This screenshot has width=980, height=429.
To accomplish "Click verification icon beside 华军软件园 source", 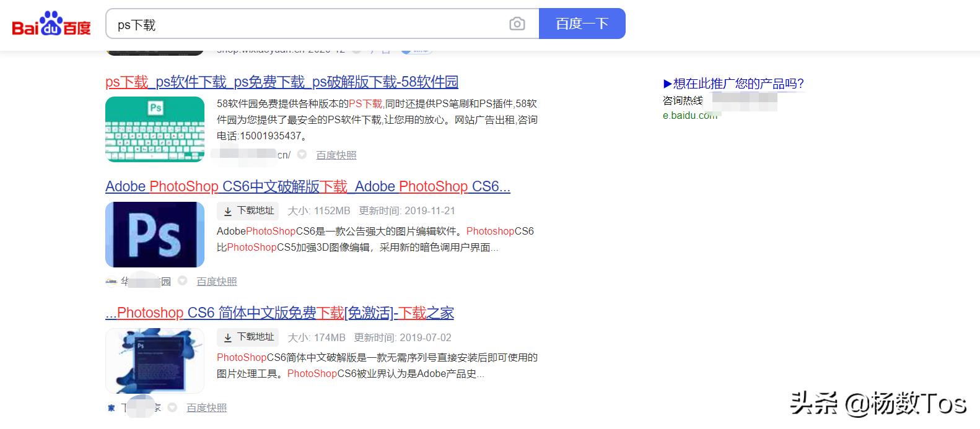I will point(182,281).
